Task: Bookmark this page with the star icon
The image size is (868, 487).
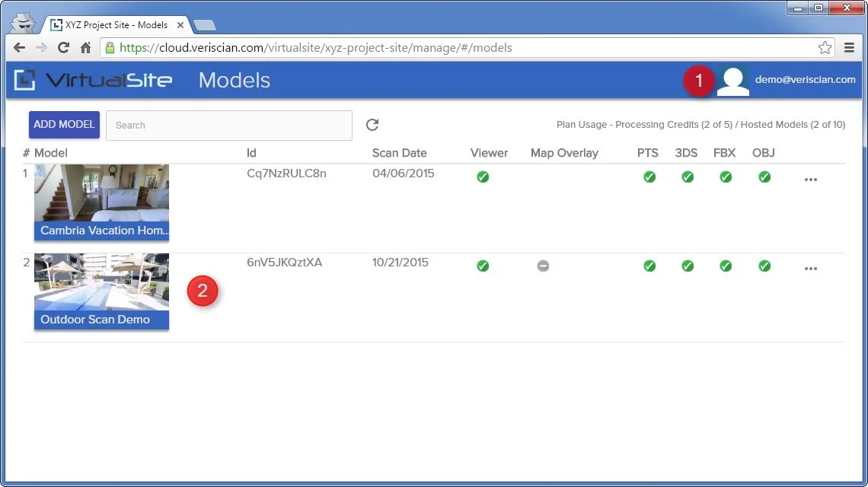Action: tap(825, 48)
